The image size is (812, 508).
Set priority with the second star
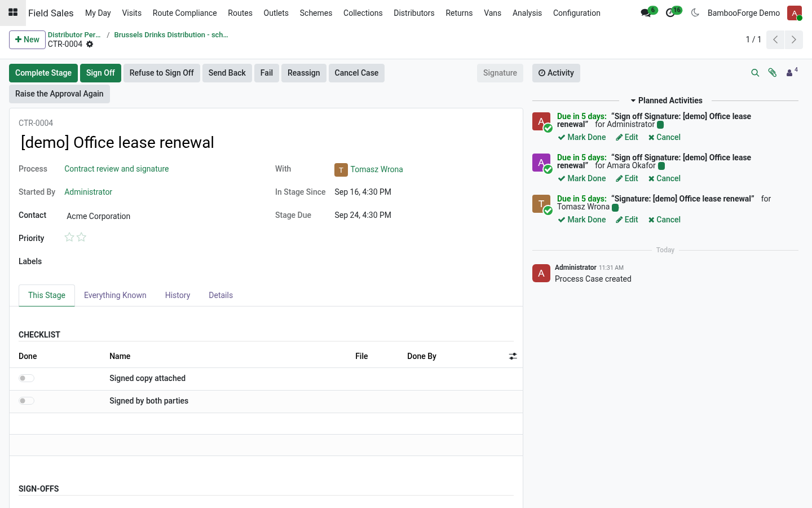pyautogui.click(x=81, y=237)
